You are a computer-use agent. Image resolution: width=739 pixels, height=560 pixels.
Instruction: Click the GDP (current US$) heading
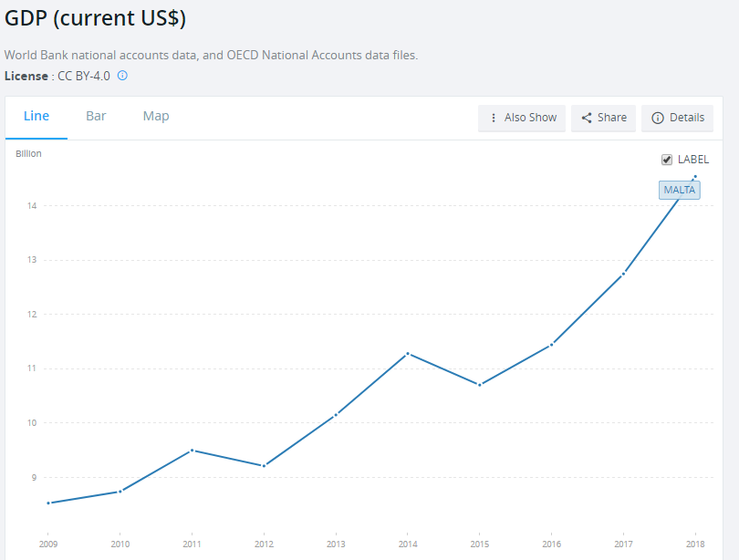click(95, 18)
